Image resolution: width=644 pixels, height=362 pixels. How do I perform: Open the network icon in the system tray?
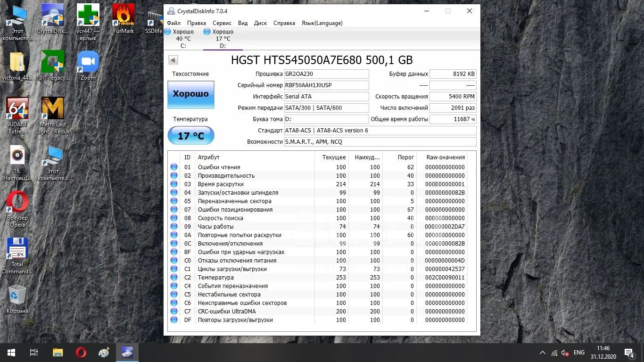point(554,353)
